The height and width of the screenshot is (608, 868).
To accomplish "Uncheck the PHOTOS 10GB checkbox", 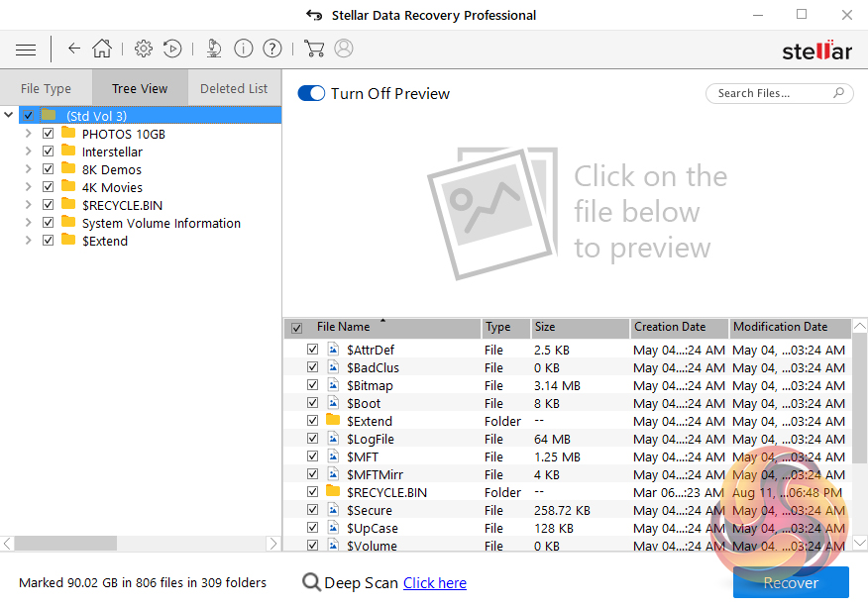I will coord(49,134).
